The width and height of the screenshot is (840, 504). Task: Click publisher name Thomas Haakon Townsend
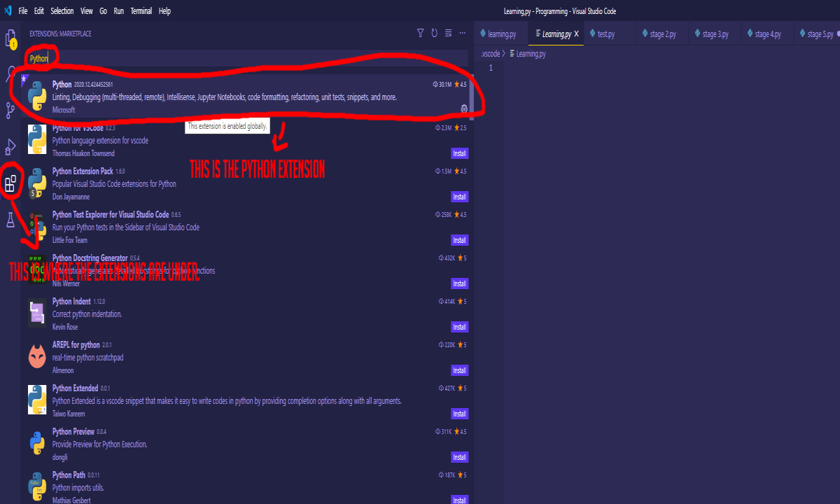[83, 153]
